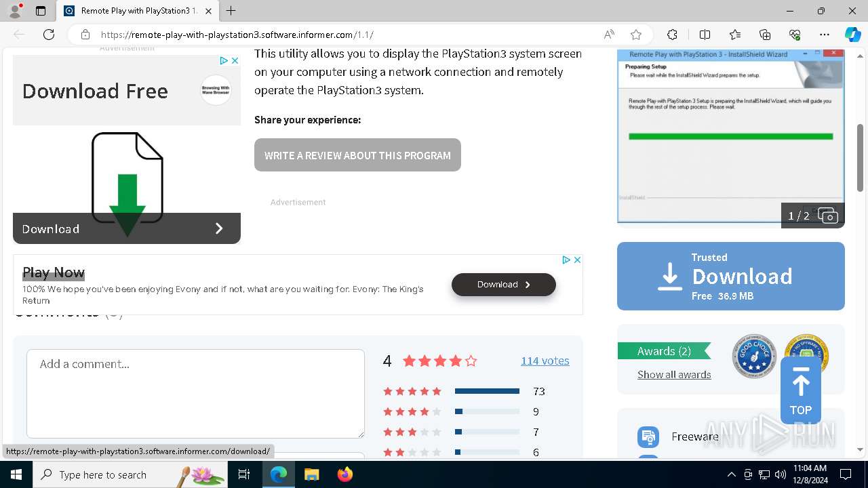Close the Download Free ad with X
The width and height of the screenshot is (868, 488).
pyautogui.click(x=235, y=60)
